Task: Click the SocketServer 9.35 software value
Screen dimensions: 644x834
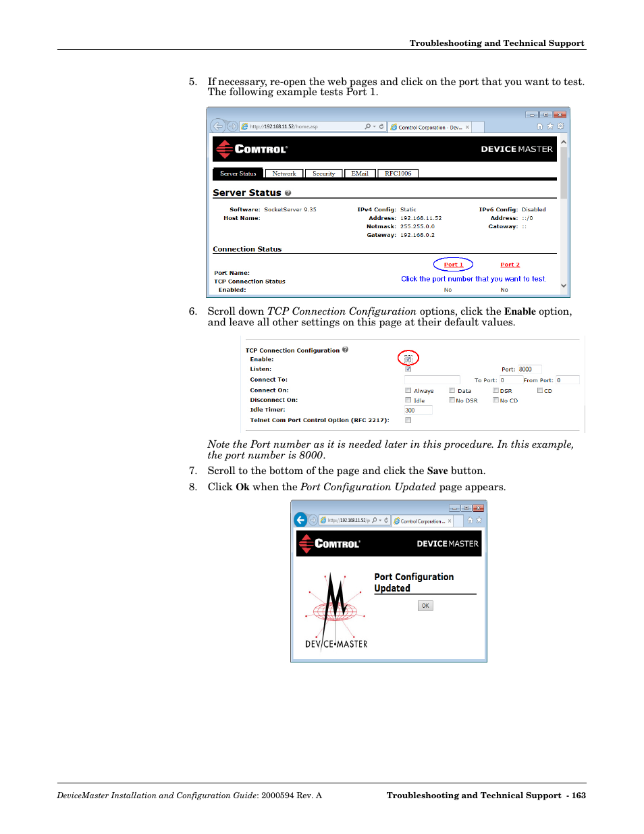Action: point(290,209)
